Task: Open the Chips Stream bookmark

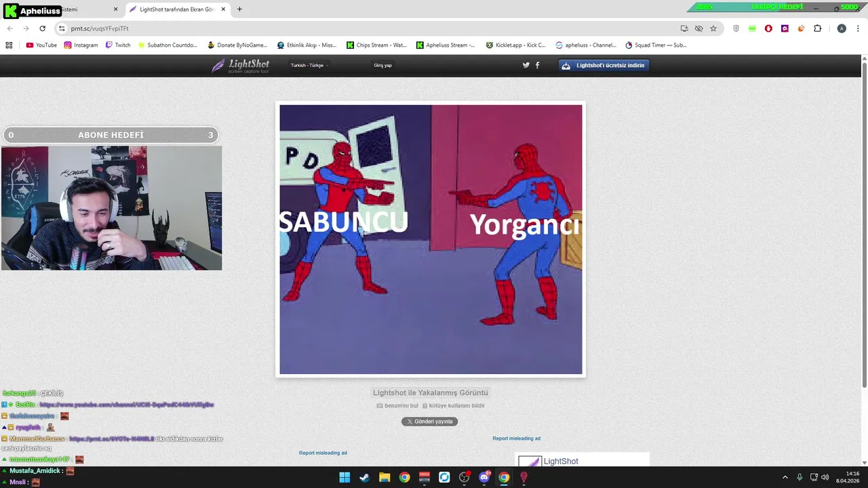Action: click(x=377, y=45)
